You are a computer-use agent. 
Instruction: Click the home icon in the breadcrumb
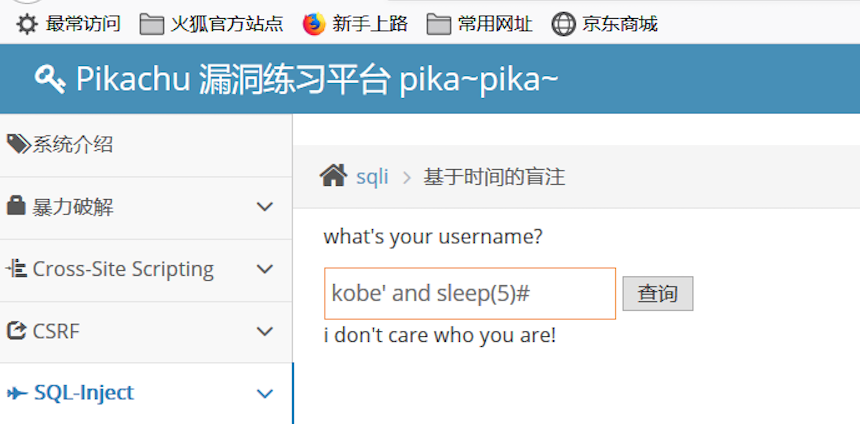[x=333, y=176]
